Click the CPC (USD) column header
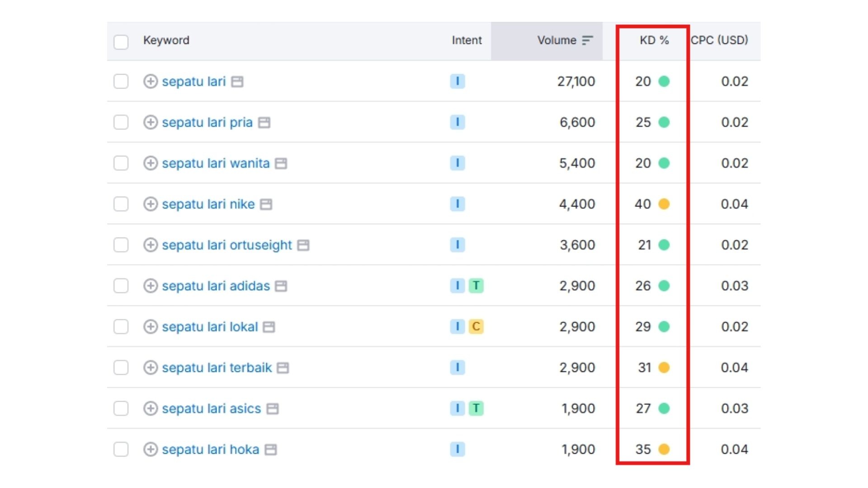868x488 pixels. pos(719,40)
